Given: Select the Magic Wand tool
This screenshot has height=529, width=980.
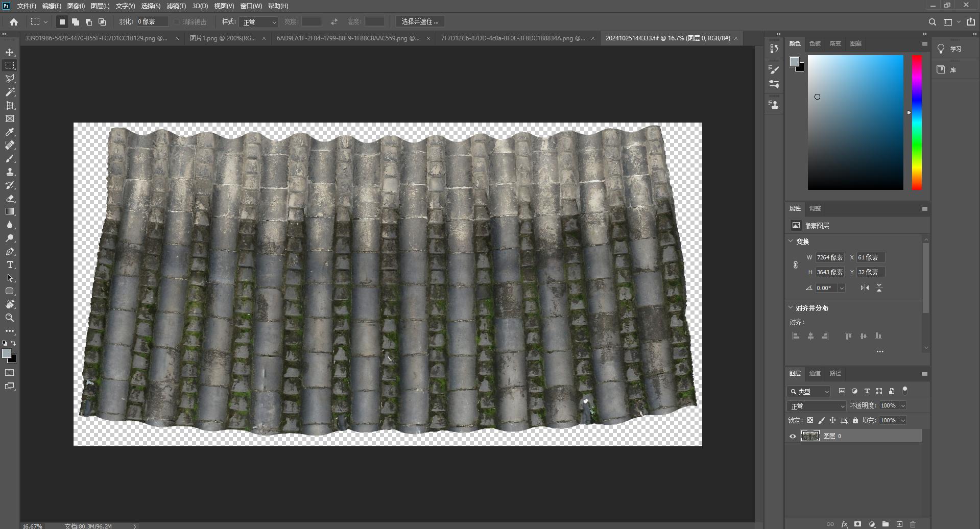Looking at the screenshot, I should [10, 92].
